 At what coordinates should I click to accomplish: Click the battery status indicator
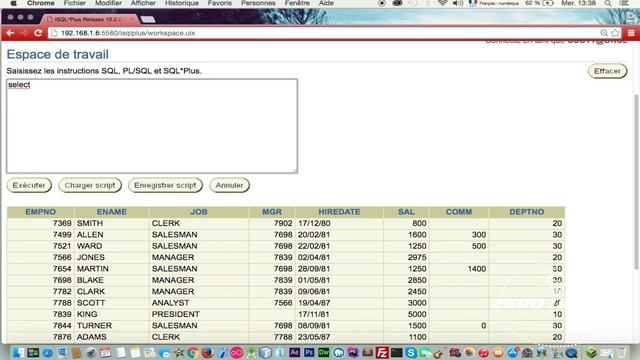(540, 3)
